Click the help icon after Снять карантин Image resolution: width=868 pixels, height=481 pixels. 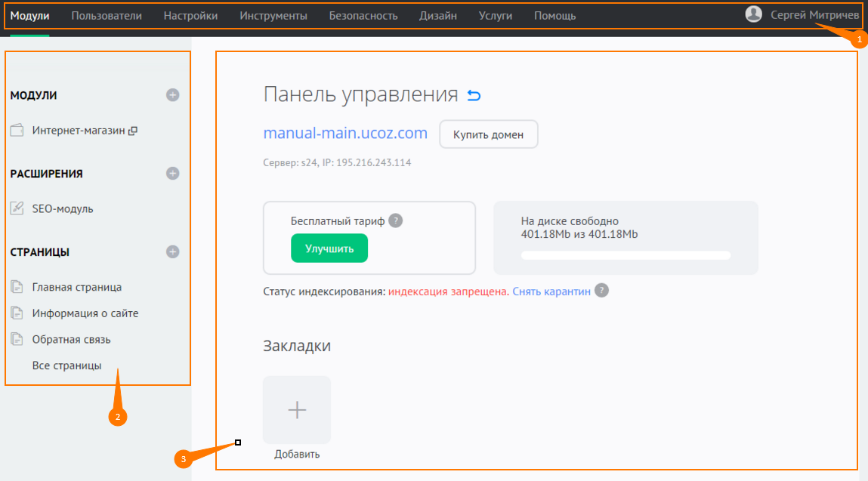[x=601, y=291]
